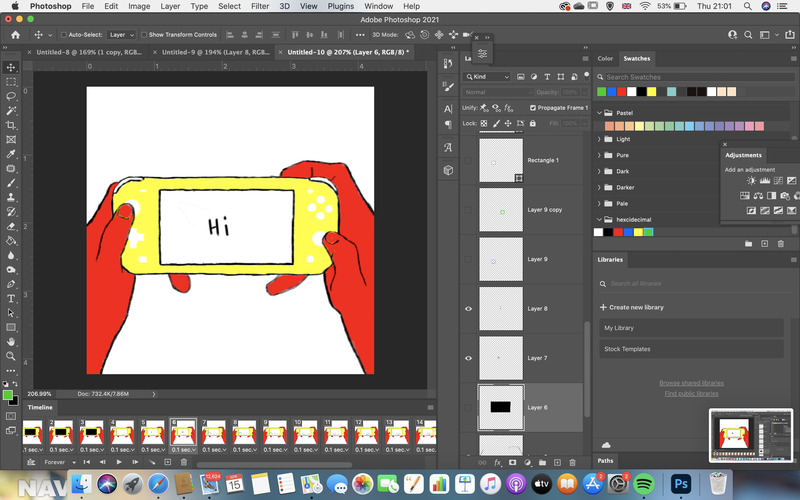This screenshot has width=800, height=500.
Task: Expand the Light swatch folder
Action: tap(599, 139)
